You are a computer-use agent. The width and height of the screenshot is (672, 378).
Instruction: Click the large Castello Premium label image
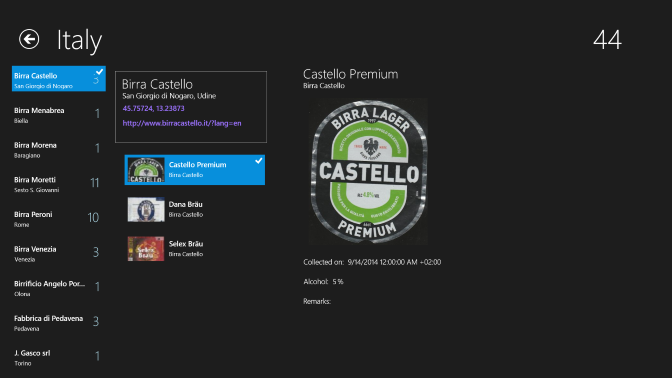368,171
